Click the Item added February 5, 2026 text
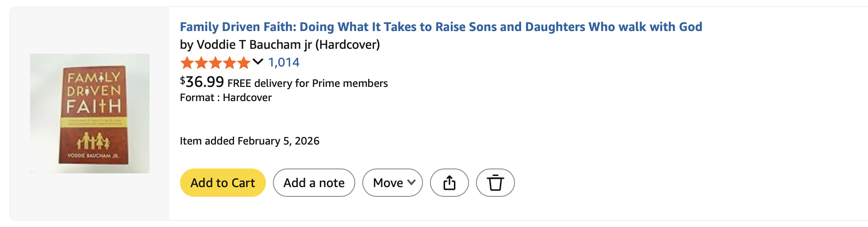868x227 pixels. point(250,141)
